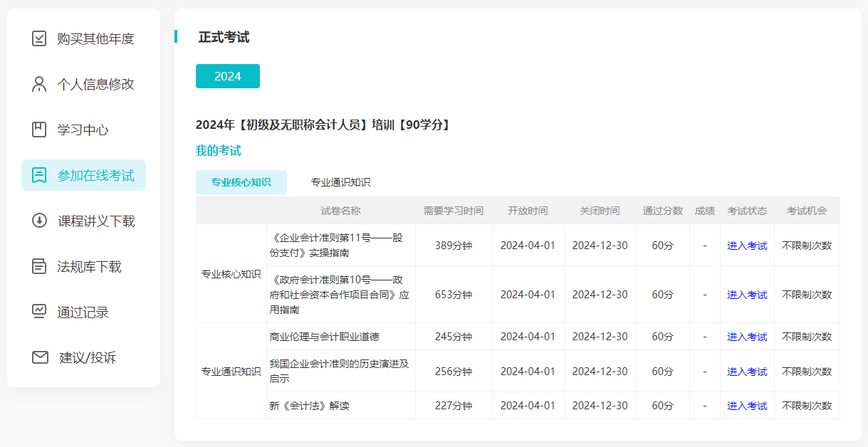
Task: Click the 学习中心 bookmark icon
Action: (38, 130)
